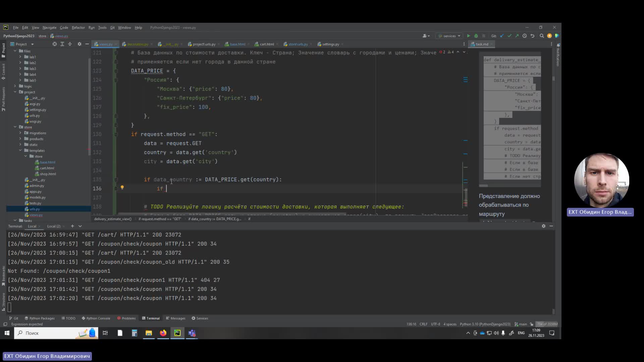This screenshot has height=362, width=644.
Task: Open the Tools menu
Action: click(102, 27)
